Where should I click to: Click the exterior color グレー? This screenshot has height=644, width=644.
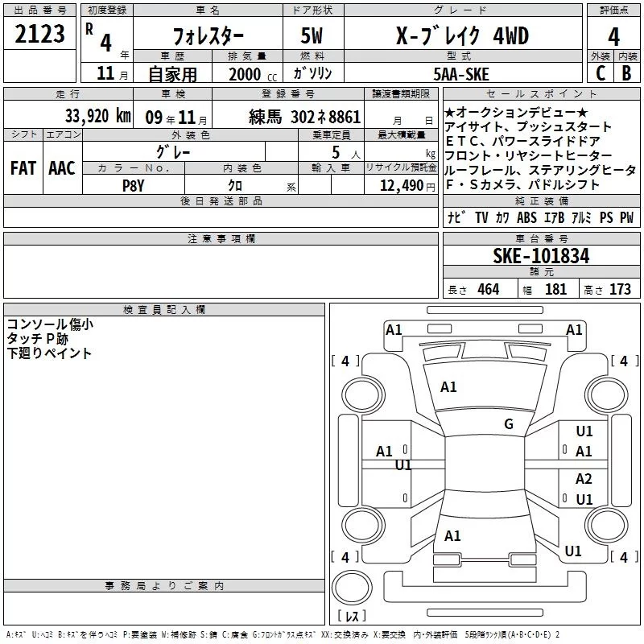tap(173, 152)
